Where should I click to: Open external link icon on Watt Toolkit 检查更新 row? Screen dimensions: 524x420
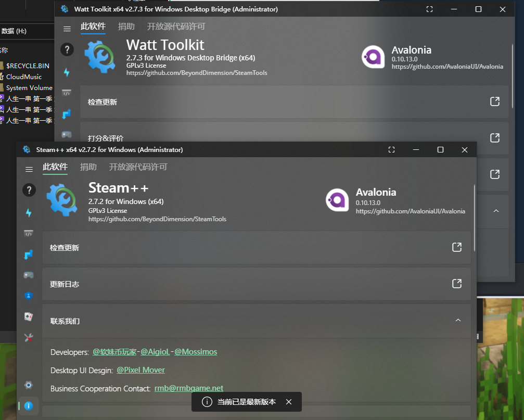pyautogui.click(x=495, y=101)
